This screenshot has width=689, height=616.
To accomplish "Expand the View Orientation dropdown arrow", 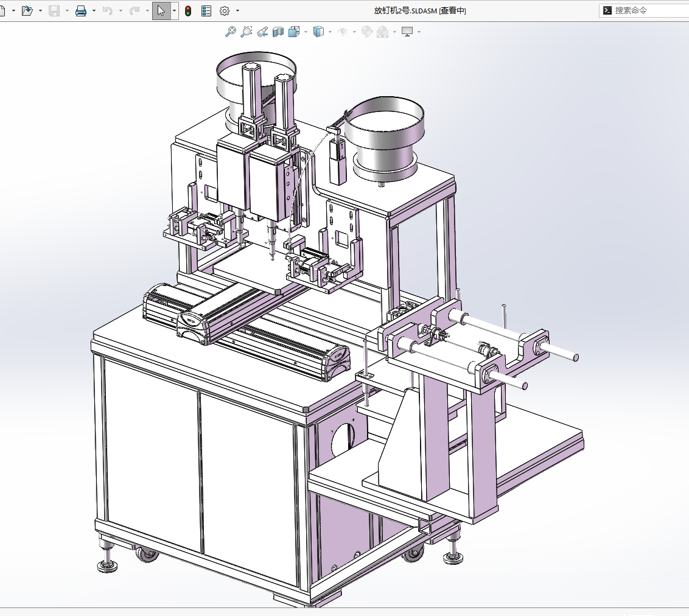I will (306, 32).
